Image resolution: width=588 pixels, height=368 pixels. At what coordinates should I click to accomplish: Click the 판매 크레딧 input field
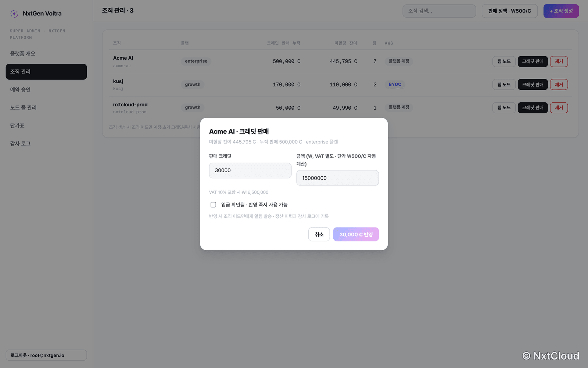pyautogui.click(x=250, y=170)
